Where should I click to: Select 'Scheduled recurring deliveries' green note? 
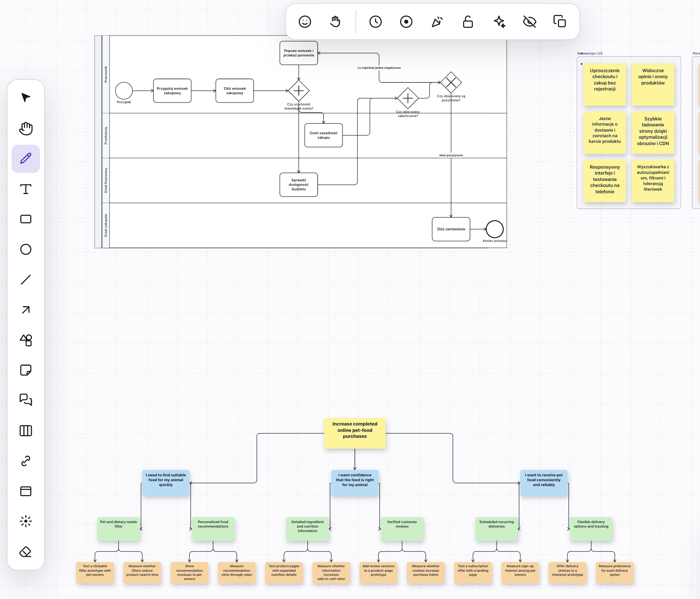click(x=497, y=529)
